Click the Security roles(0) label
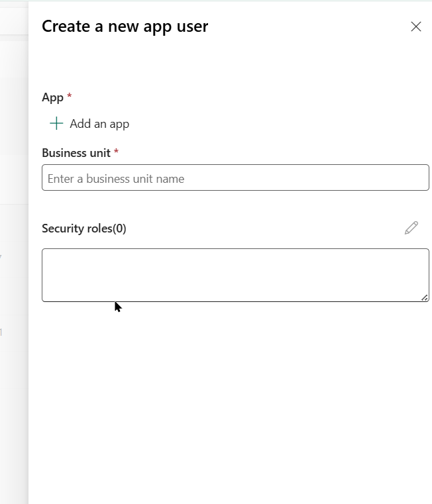This screenshot has height=504, width=432. 83,228
